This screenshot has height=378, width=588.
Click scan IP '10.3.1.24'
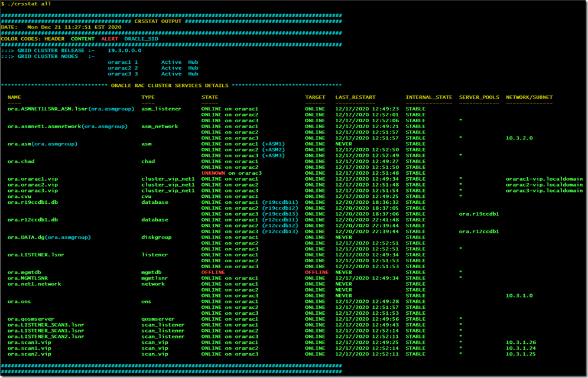coord(521,348)
